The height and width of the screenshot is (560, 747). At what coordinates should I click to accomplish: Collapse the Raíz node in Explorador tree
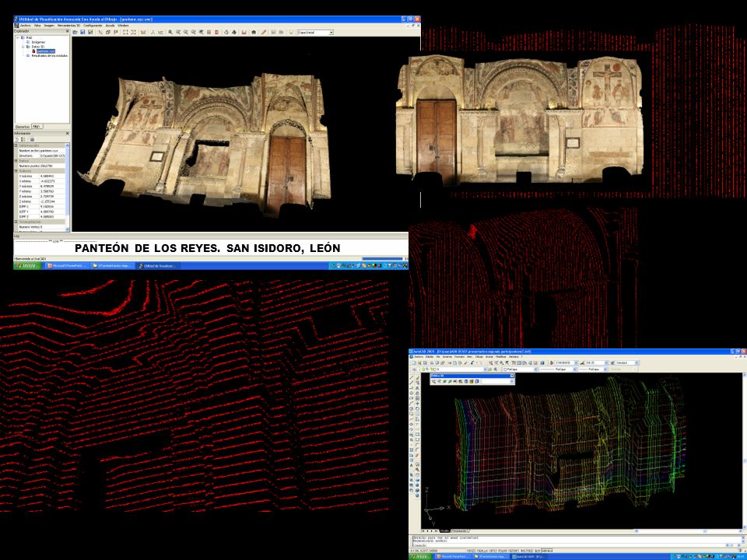click(x=18, y=37)
